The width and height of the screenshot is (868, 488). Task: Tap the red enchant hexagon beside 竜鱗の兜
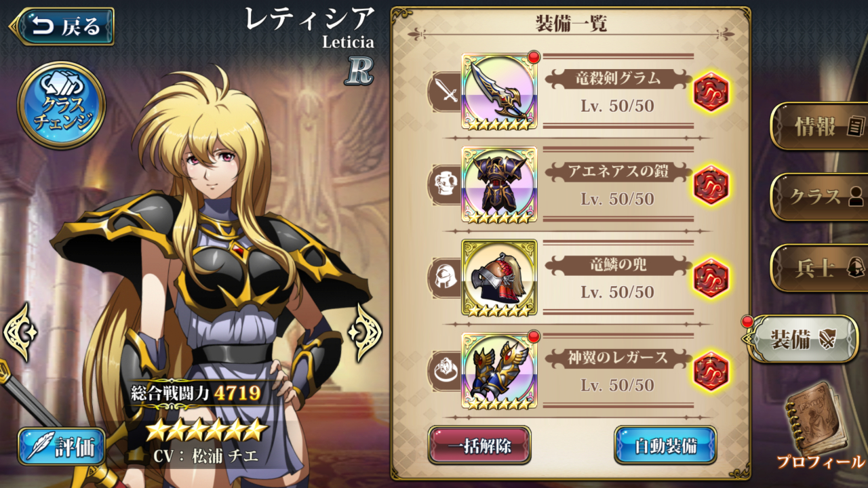[x=711, y=278]
